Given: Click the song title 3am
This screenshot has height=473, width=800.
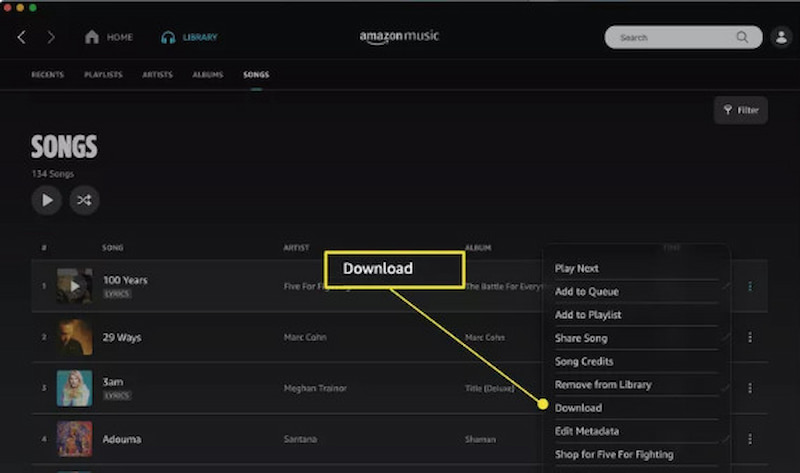Looking at the screenshot, I should coord(113,382).
